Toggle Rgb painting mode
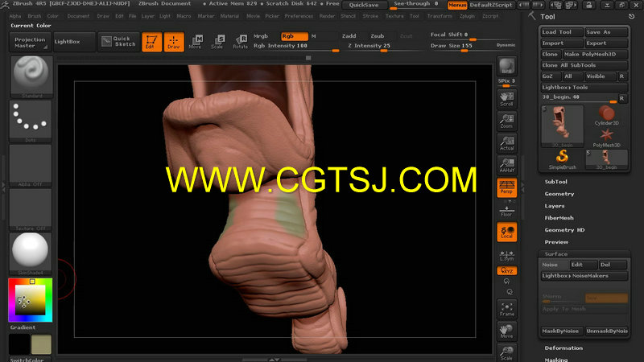The height and width of the screenshot is (362, 644). [295, 36]
